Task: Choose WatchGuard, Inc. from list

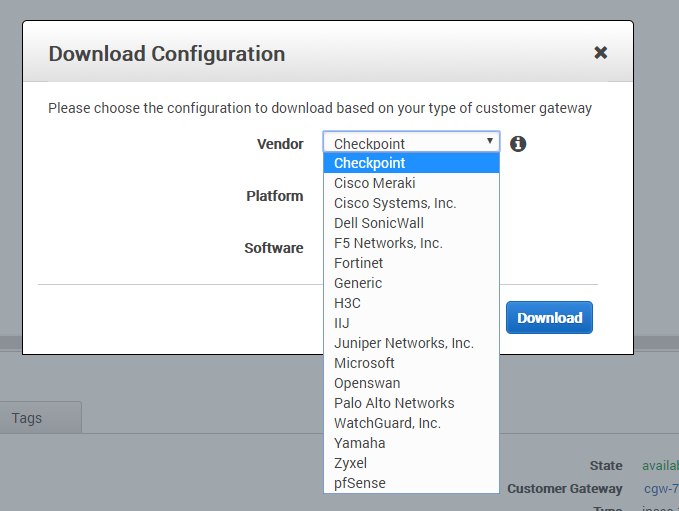Action: pyautogui.click(x=411, y=423)
